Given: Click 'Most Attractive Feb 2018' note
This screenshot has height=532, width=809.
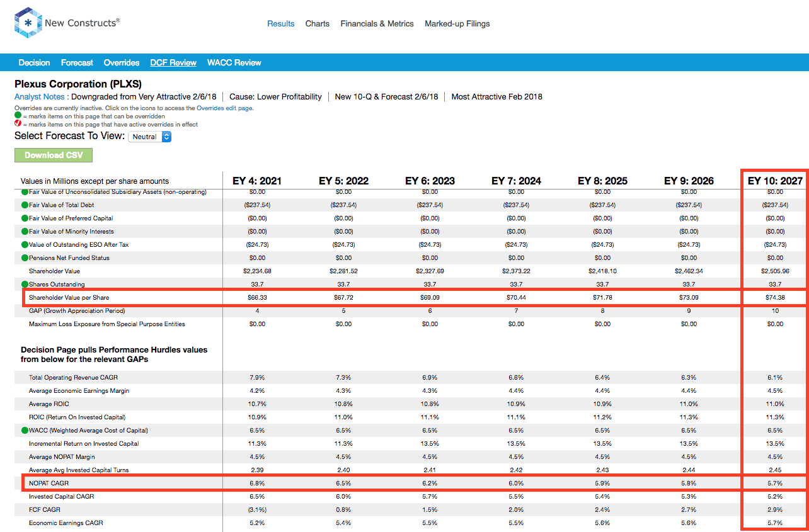Looking at the screenshot, I should pyautogui.click(x=497, y=96).
